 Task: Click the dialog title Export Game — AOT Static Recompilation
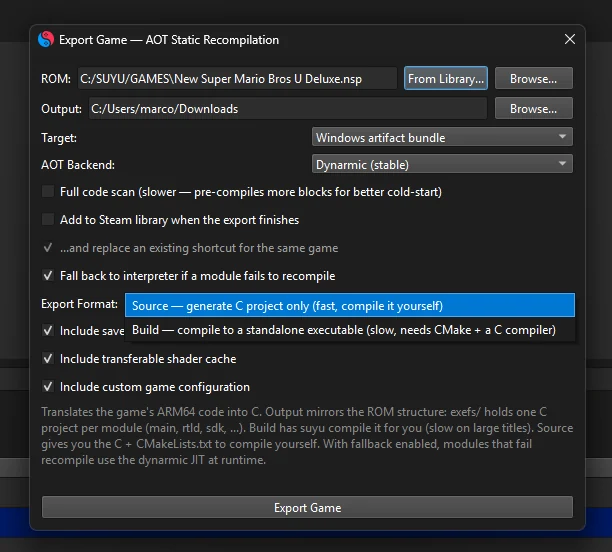[x=169, y=40]
